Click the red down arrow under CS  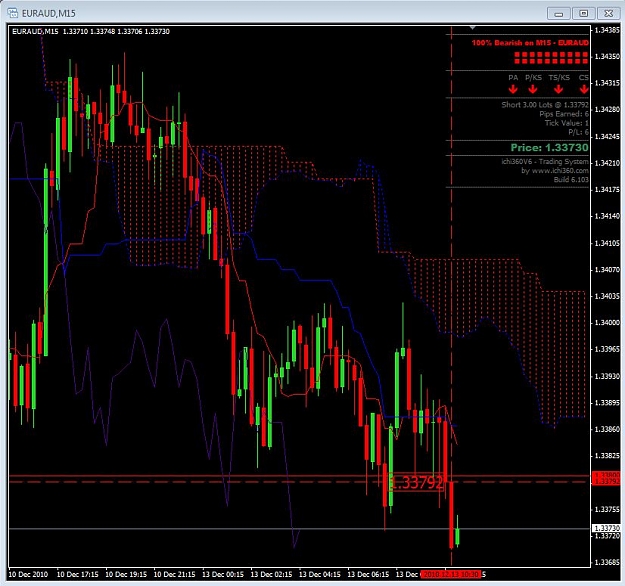[x=584, y=89]
